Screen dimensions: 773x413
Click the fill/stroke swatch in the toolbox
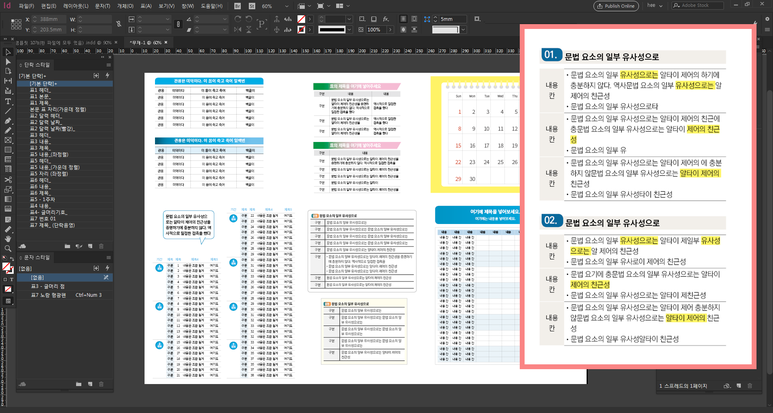(x=6, y=268)
